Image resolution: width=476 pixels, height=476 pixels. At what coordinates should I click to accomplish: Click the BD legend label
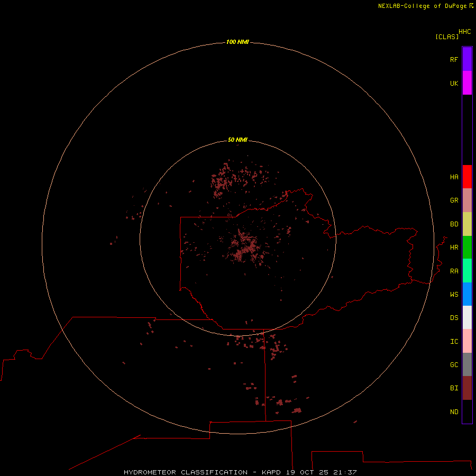coord(454,224)
